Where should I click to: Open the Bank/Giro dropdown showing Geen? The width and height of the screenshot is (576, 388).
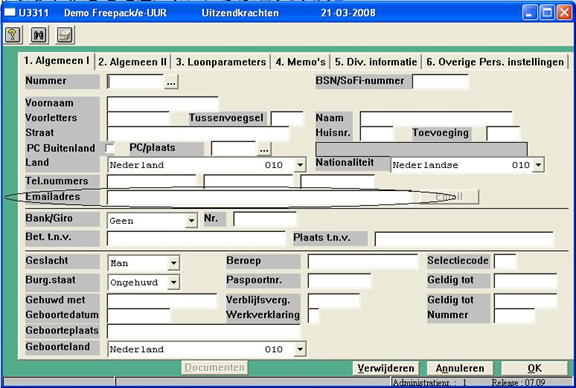click(x=191, y=221)
